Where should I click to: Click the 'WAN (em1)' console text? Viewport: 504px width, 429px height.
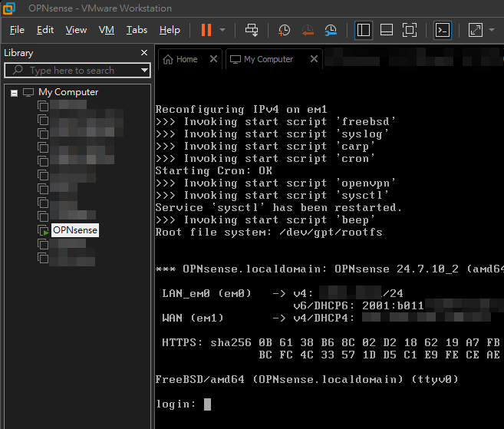(x=193, y=318)
